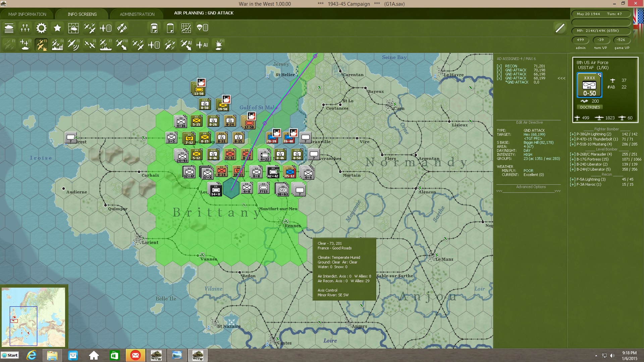The height and width of the screenshot is (362, 644).
Task: Click the DOCTRINES button
Action: tap(590, 107)
